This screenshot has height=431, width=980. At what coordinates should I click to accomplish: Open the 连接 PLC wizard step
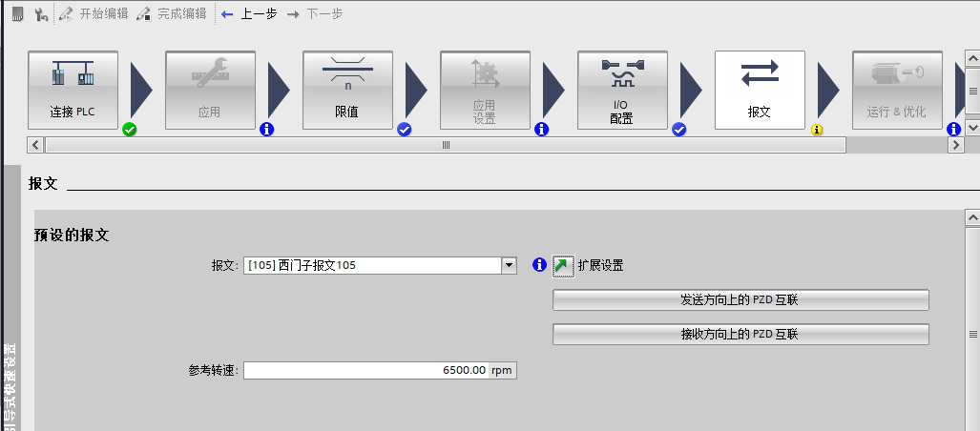pos(73,90)
